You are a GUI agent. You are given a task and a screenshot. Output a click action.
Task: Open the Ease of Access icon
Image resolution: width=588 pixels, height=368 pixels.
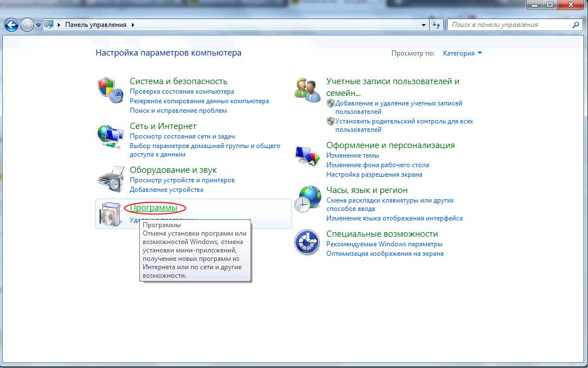click(307, 242)
